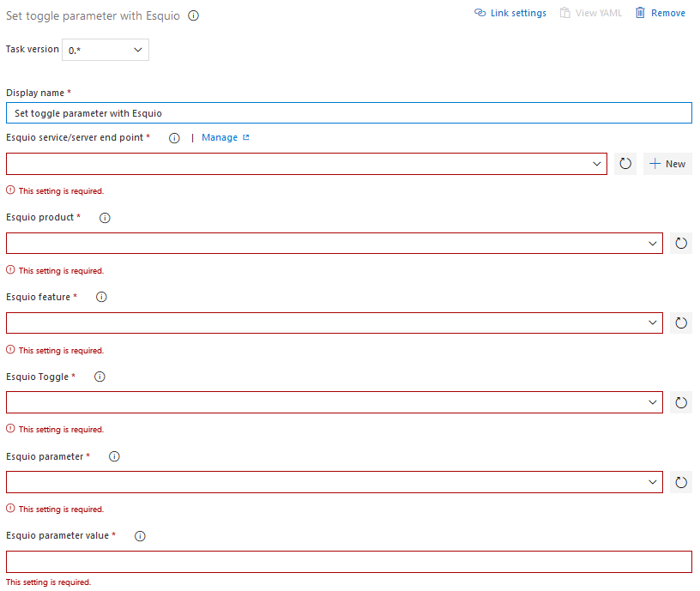Show info for Esquio feature
This screenshot has width=700, height=591.
(x=101, y=297)
